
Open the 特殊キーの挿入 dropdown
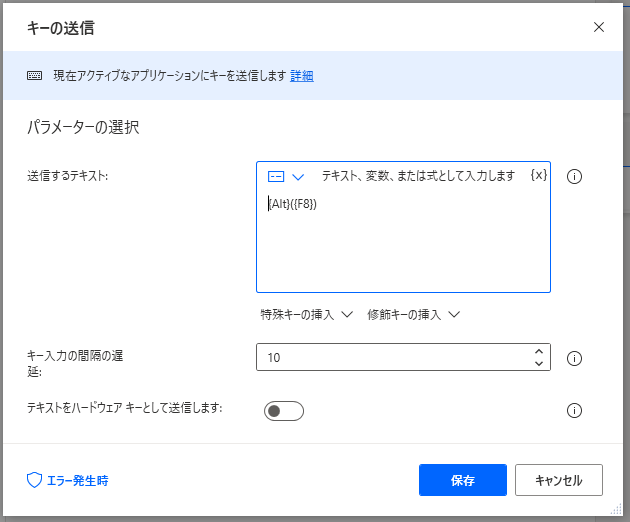point(307,314)
